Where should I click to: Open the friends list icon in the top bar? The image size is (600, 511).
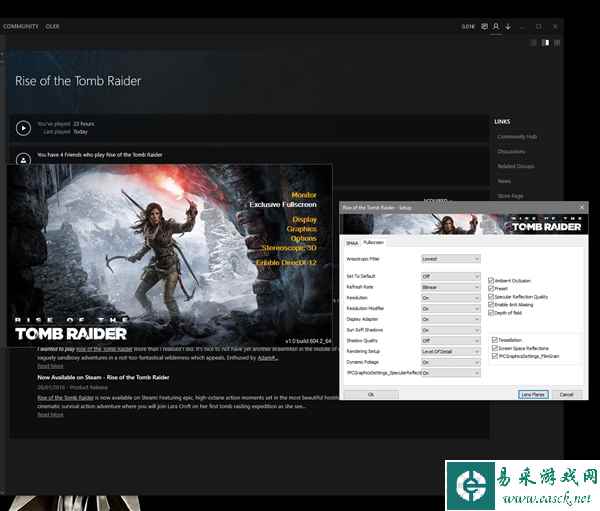coord(496,26)
